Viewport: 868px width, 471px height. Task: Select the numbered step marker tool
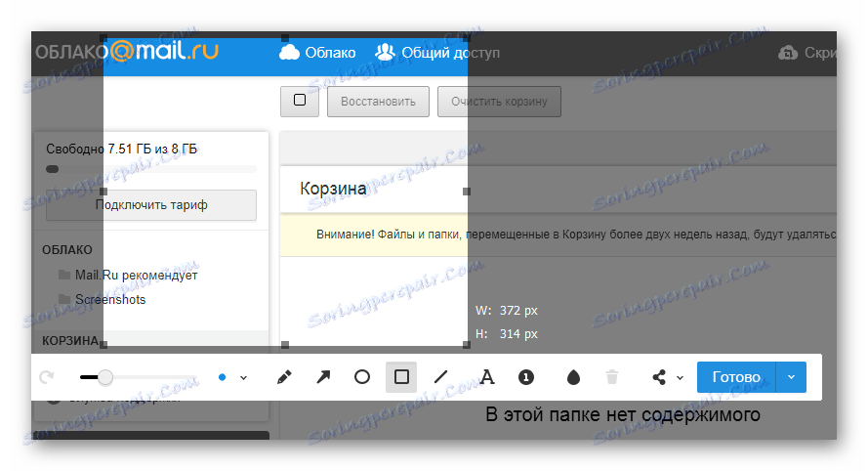click(526, 377)
